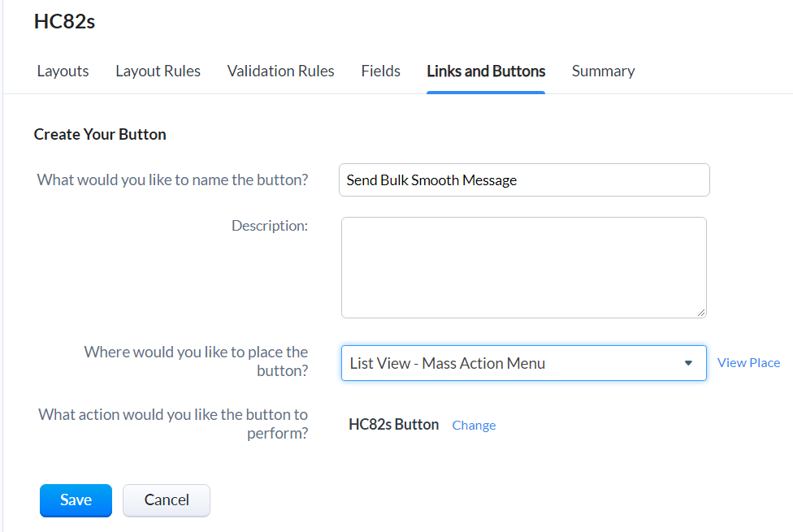Select the Fields tab
Image resolution: width=793 pixels, height=532 pixels.
coord(380,71)
